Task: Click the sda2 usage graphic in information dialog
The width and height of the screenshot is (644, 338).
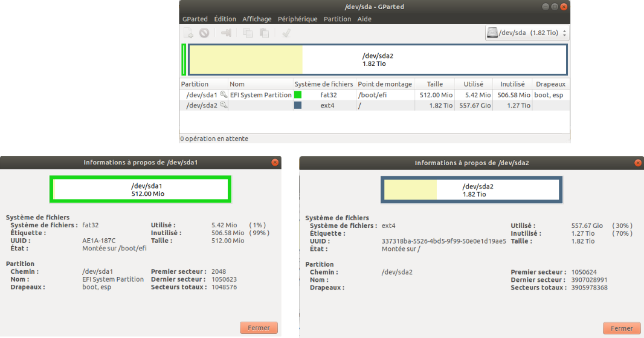Action: point(471,190)
